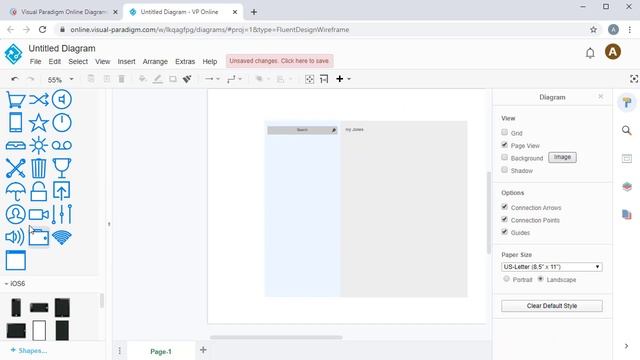This screenshot has width=640, height=360.
Task: Click the shadow rectangle toolbar button
Action: pos(173,79)
